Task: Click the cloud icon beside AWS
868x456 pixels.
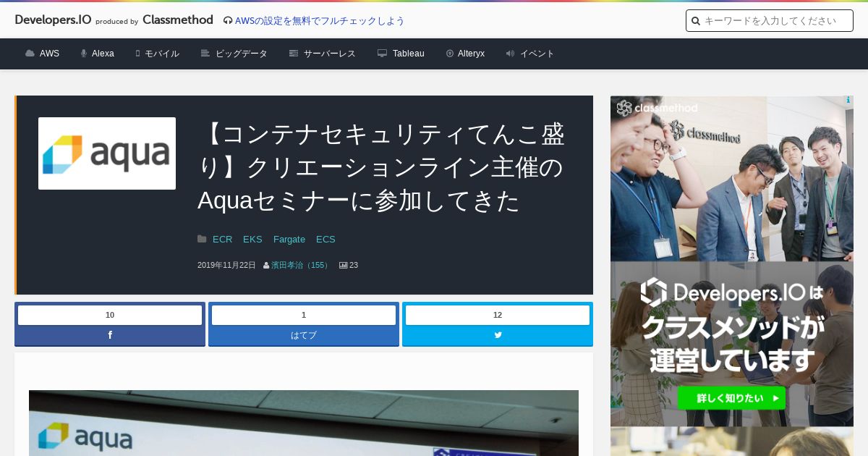Action: pos(30,54)
